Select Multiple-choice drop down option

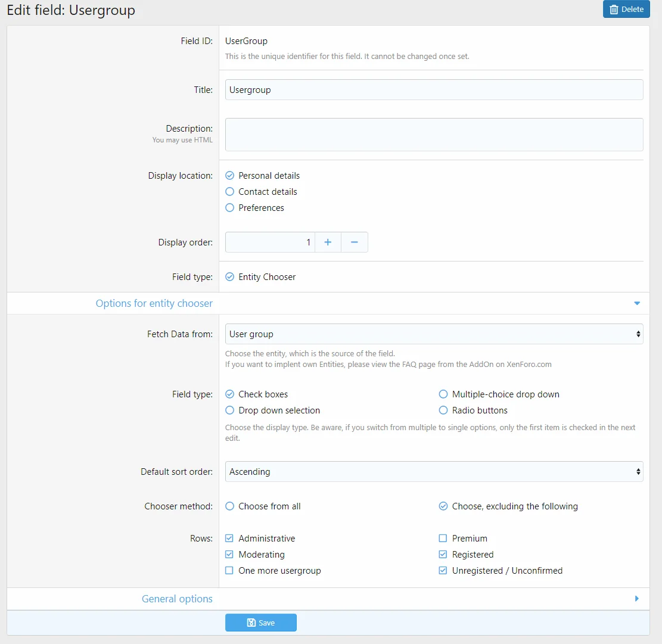443,394
